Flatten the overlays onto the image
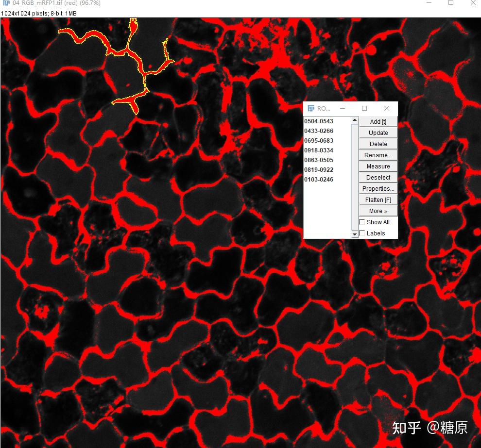The image size is (481, 448). pos(378,199)
